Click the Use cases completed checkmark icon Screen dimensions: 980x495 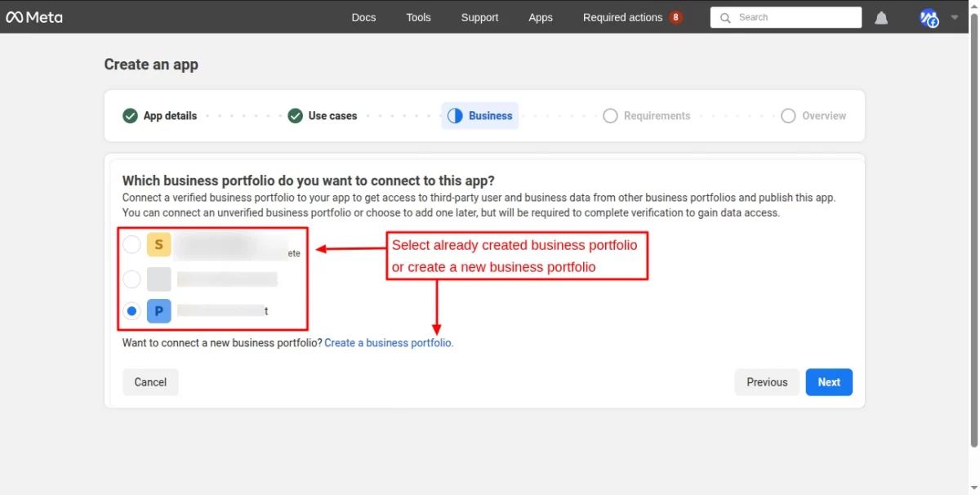click(x=296, y=115)
